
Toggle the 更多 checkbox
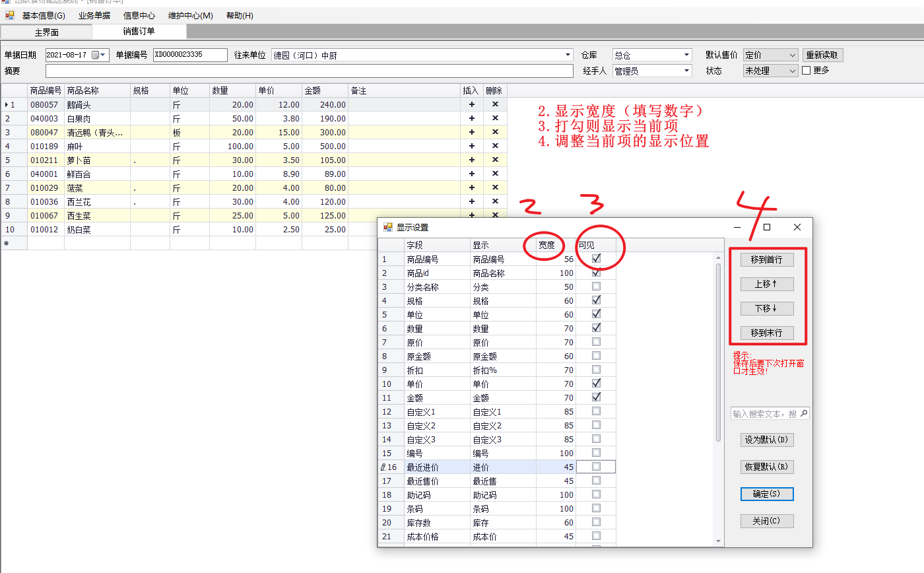[806, 70]
